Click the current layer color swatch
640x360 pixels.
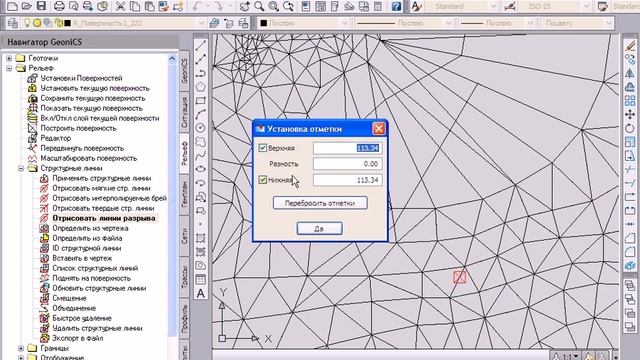click(x=68, y=23)
